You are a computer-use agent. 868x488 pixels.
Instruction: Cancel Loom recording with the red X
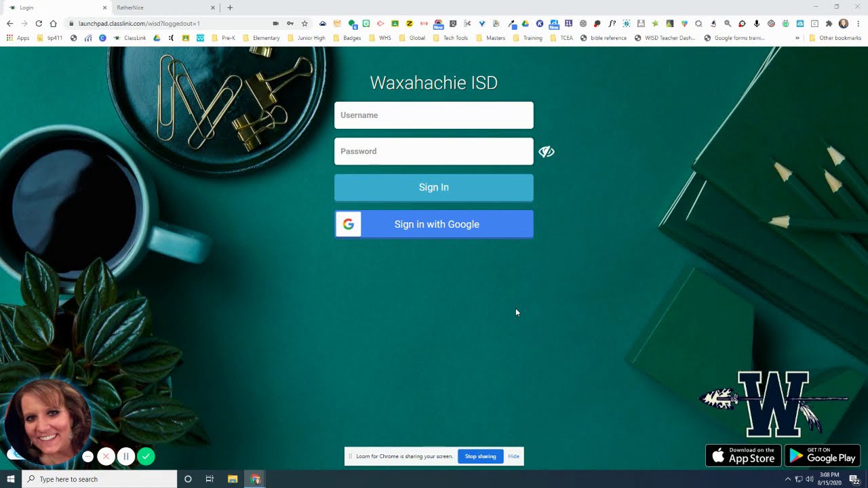click(106, 456)
